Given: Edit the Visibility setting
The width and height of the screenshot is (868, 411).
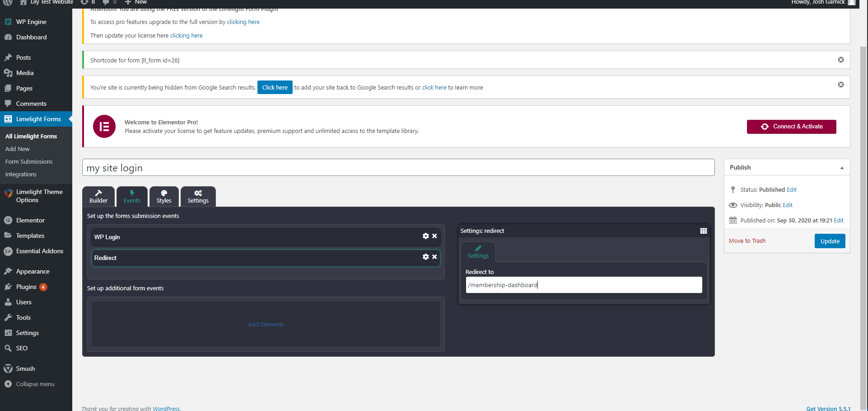Looking at the screenshot, I should point(788,205).
